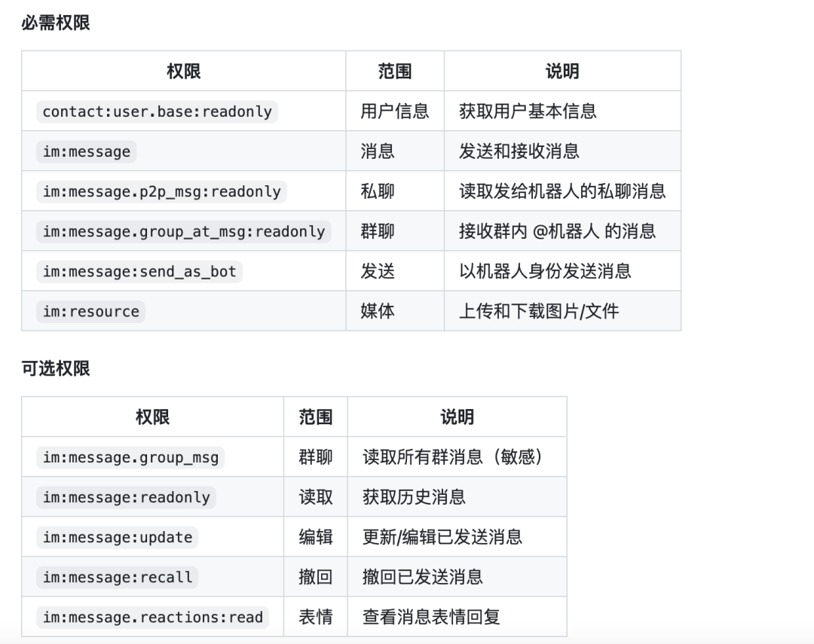Image resolution: width=814 pixels, height=644 pixels.
Task: Click im:message.group_msg code in optional table
Action: click(x=130, y=457)
